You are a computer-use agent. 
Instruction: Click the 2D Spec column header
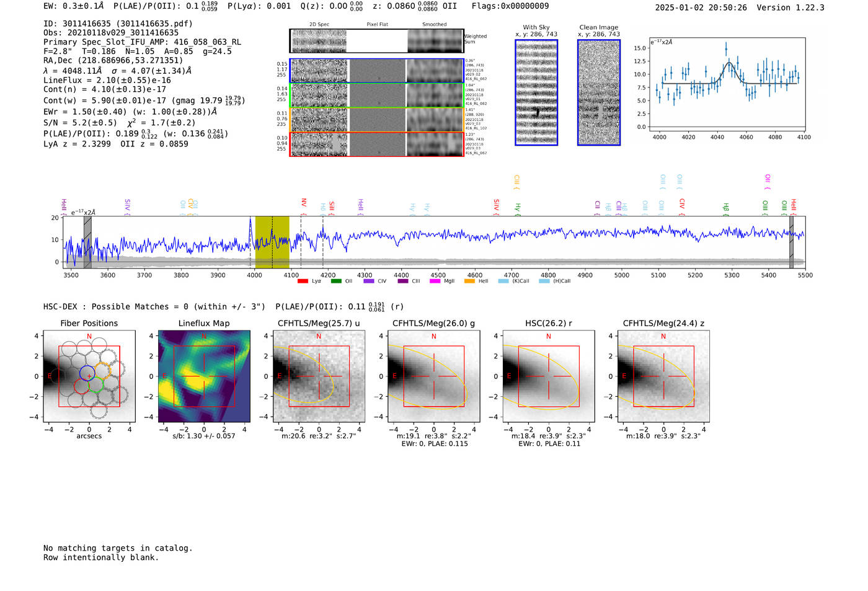319,24
